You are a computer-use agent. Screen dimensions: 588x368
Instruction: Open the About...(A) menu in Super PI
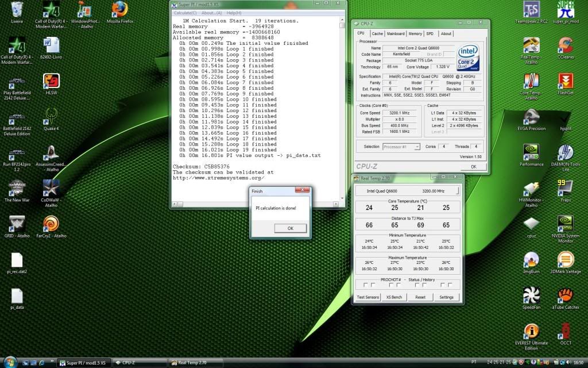pyautogui.click(x=211, y=13)
